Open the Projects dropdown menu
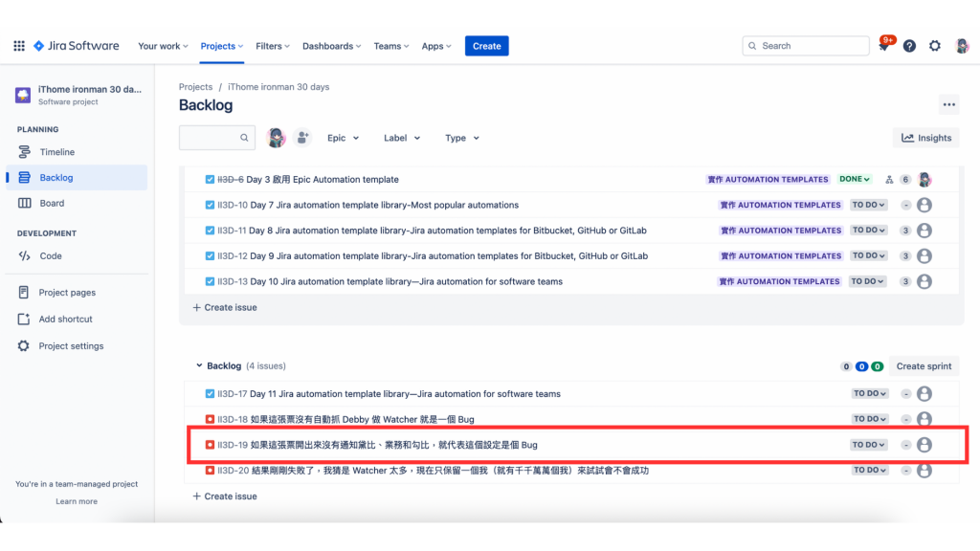This screenshot has width=980, height=551. tap(222, 46)
